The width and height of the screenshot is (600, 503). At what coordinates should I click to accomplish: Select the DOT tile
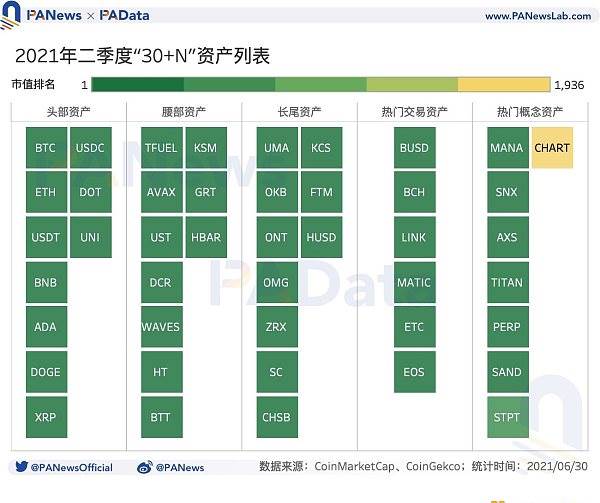91,192
